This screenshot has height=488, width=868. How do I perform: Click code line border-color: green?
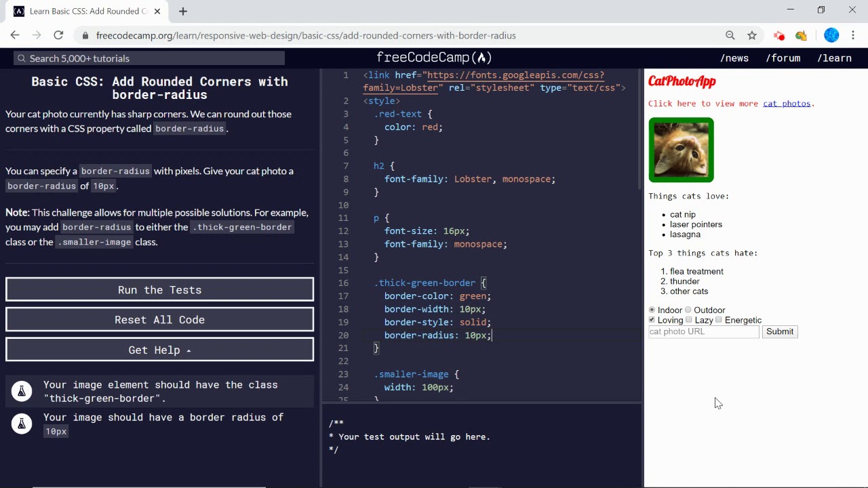coord(437,296)
